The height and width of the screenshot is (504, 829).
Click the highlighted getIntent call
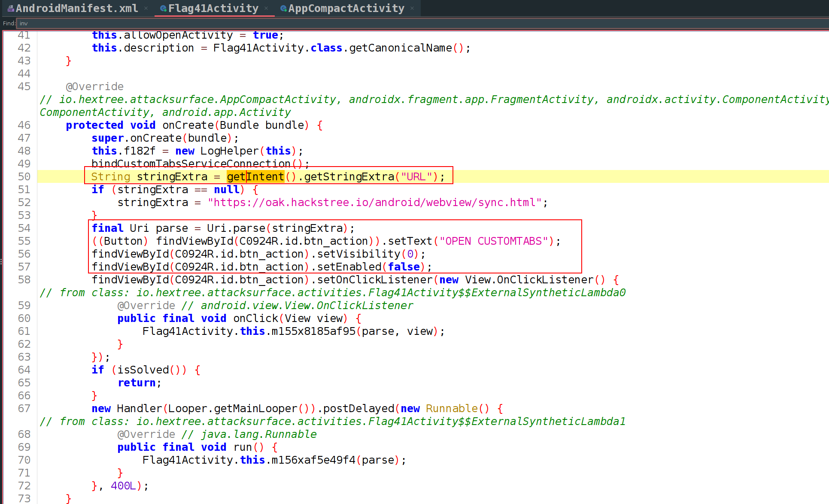click(x=255, y=176)
